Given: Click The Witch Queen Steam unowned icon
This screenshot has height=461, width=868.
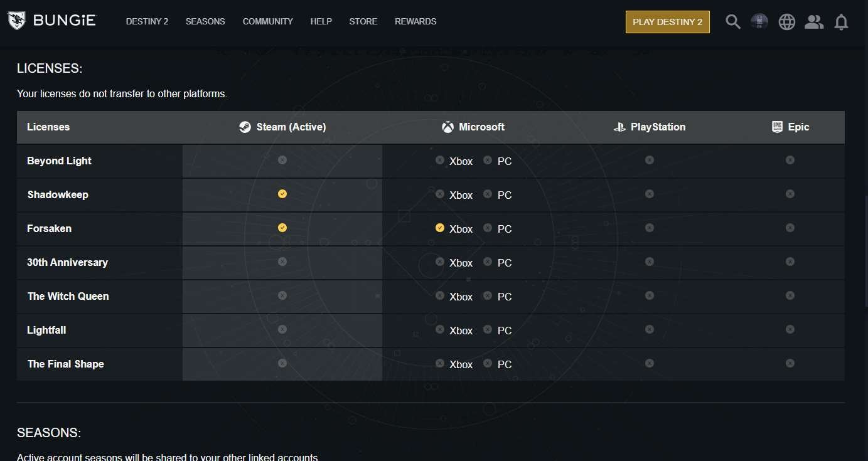Looking at the screenshot, I should tap(282, 295).
